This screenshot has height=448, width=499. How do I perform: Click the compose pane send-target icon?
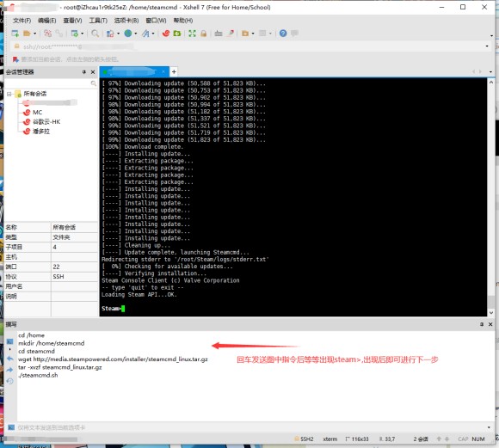10,341
